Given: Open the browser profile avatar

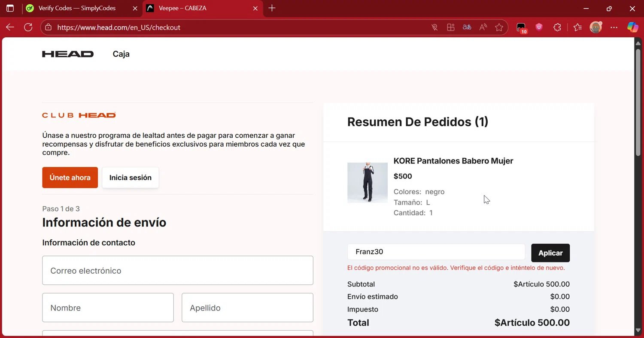Looking at the screenshot, I should 595,27.
